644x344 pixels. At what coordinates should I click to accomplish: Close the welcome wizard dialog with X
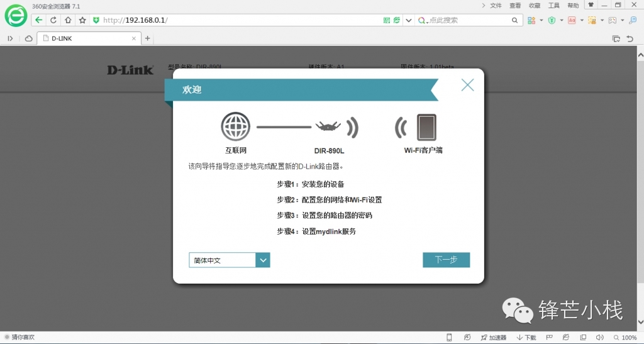pyautogui.click(x=467, y=85)
